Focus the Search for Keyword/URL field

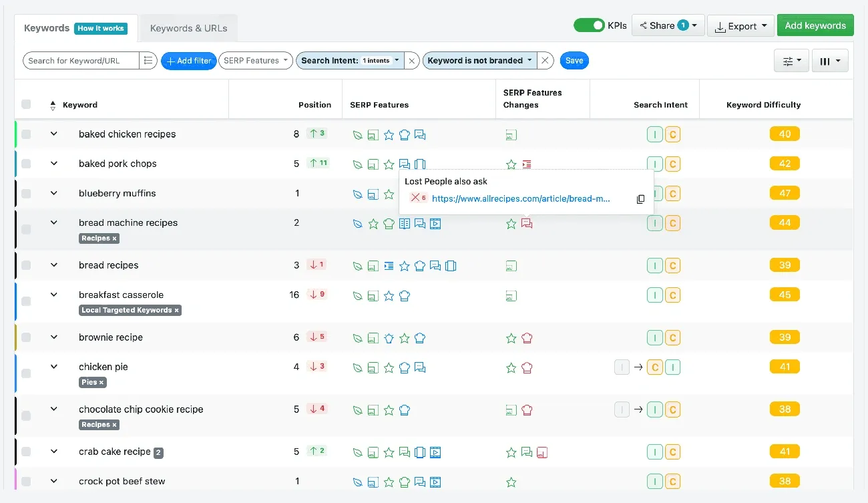tap(81, 61)
